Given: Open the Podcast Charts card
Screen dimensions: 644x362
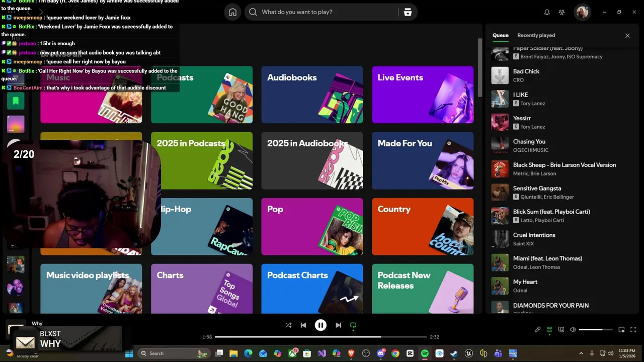Looking at the screenshot, I should [x=312, y=289].
